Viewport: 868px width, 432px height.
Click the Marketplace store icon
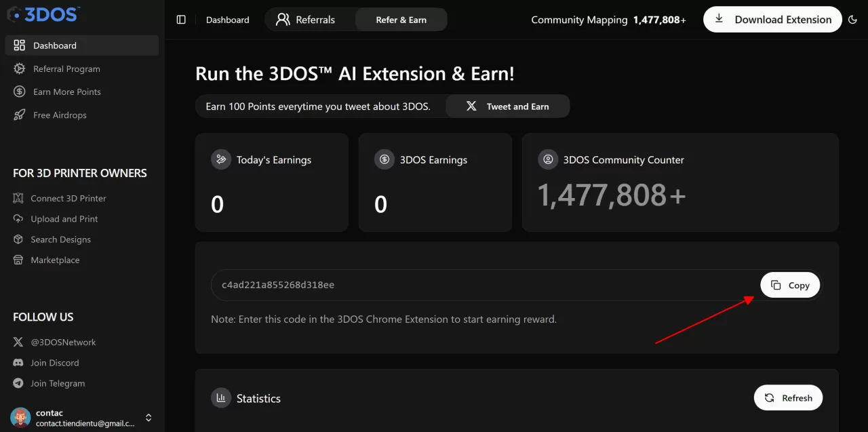point(18,260)
